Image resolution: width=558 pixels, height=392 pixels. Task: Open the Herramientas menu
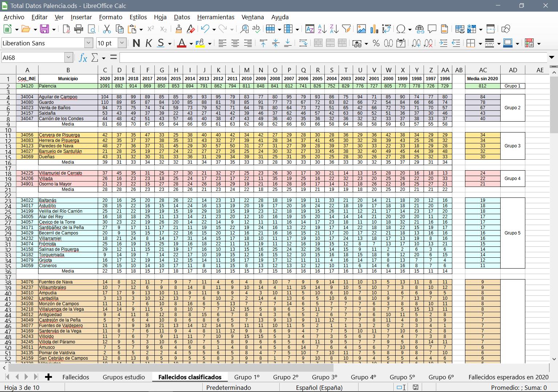click(216, 17)
